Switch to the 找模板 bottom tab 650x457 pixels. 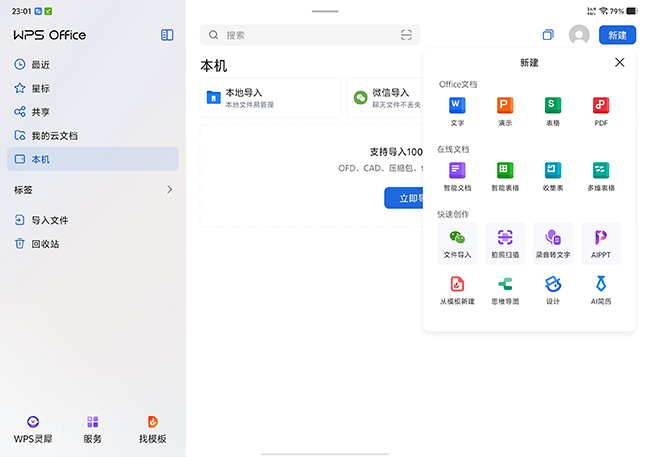153,429
